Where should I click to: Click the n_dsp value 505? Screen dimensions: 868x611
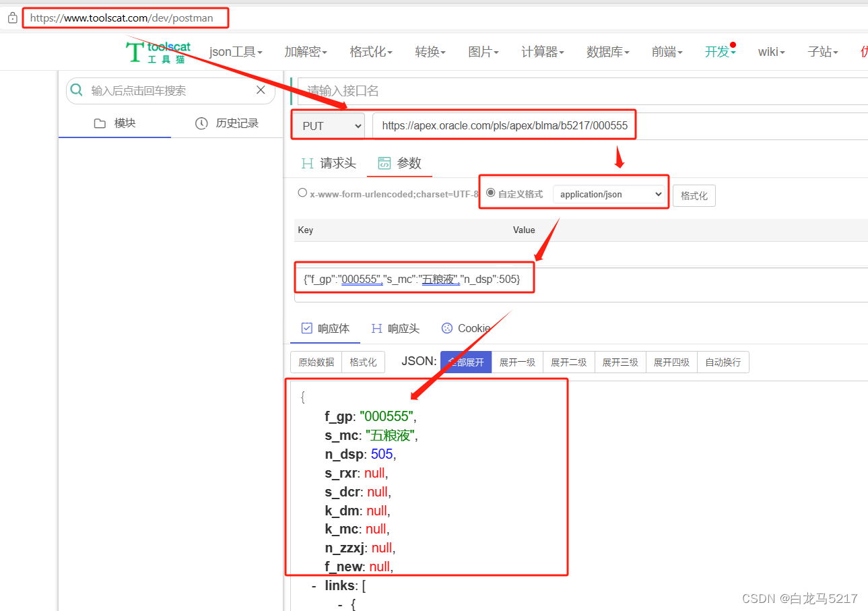pyautogui.click(x=382, y=454)
